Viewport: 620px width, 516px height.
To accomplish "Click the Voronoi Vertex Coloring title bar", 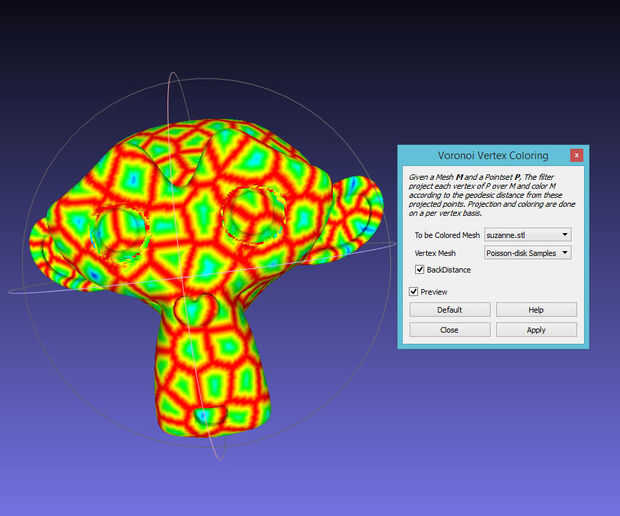I will [493, 155].
